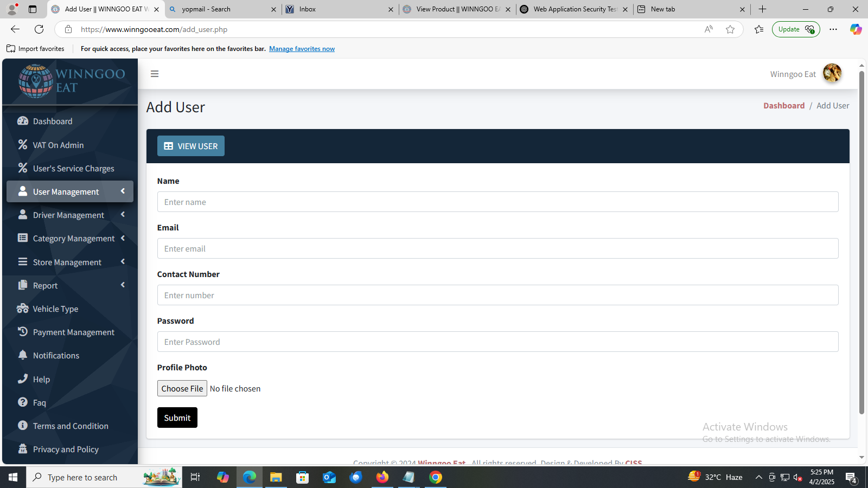Click the Enter email input field
The width and height of the screenshot is (868, 488).
[x=497, y=249]
